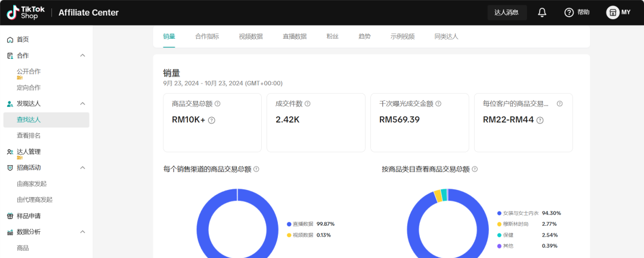The width and height of the screenshot is (644, 258).
Task: Click the 2.42K 成交件数 value
Action: pos(287,119)
